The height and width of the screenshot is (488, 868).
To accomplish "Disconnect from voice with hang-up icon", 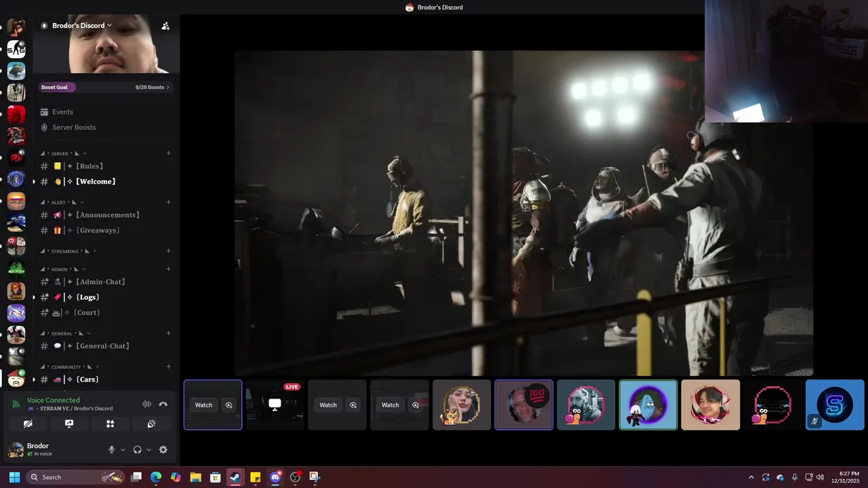I will (163, 404).
